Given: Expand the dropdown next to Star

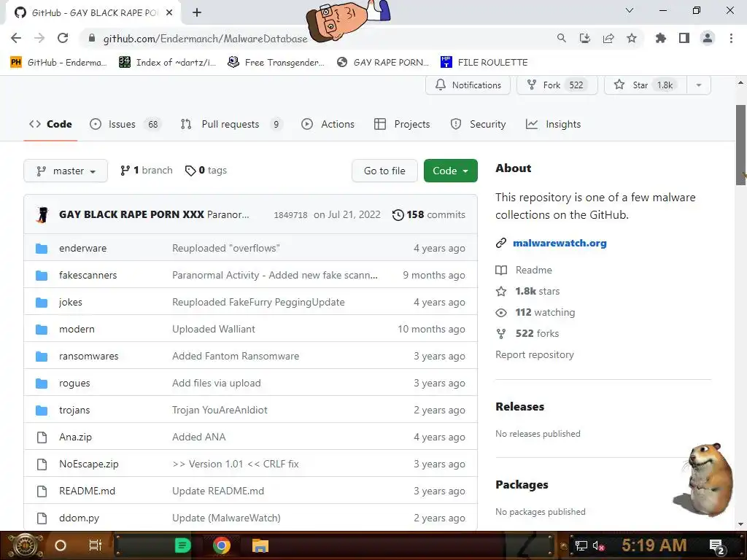Looking at the screenshot, I should (x=699, y=85).
